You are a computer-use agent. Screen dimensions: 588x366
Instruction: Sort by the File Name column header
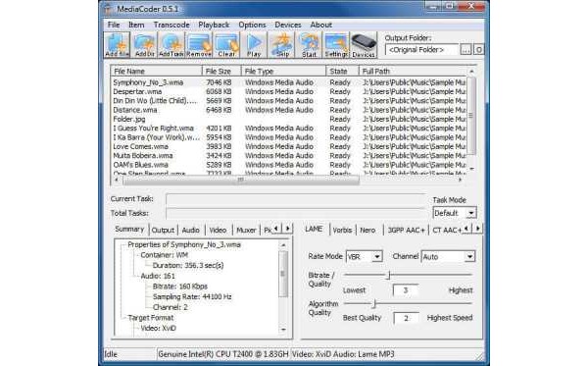tap(156, 71)
